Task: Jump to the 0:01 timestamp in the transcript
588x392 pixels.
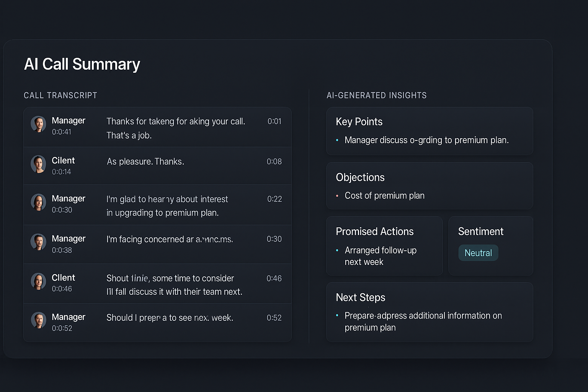Action: (274, 121)
